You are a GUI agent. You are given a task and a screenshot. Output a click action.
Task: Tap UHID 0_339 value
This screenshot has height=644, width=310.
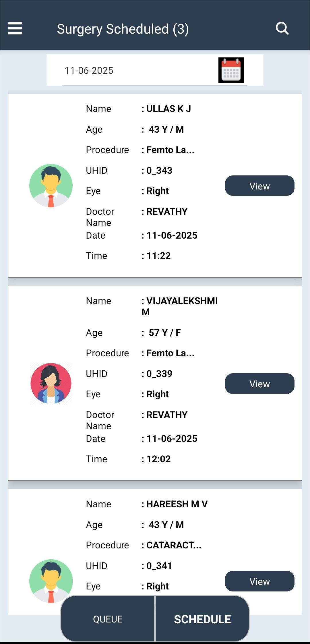tap(159, 374)
